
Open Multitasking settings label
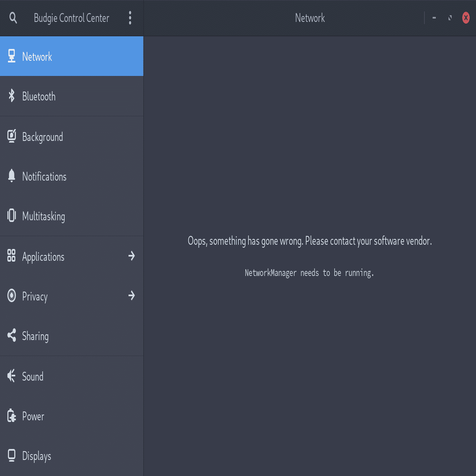(x=43, y=216)
